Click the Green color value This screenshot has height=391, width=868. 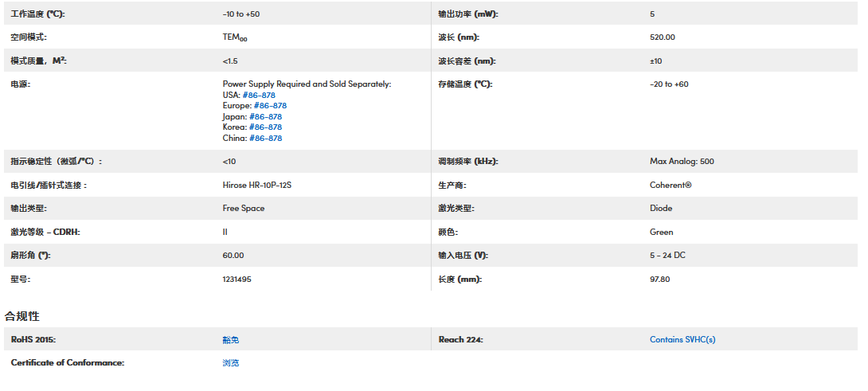pos(661,232)
